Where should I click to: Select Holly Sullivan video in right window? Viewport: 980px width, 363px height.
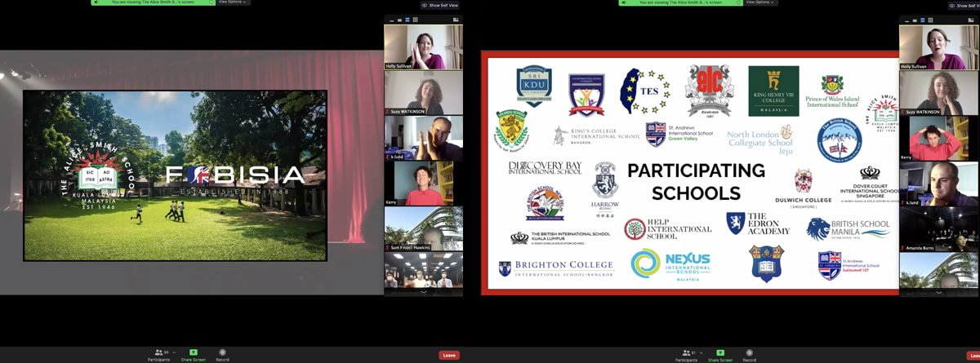click(x=939, y=47)
